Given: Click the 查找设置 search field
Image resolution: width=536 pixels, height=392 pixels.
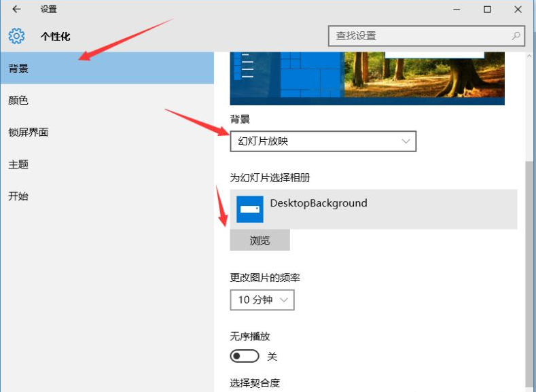Looking at the screenshot, I should [426, 36].
